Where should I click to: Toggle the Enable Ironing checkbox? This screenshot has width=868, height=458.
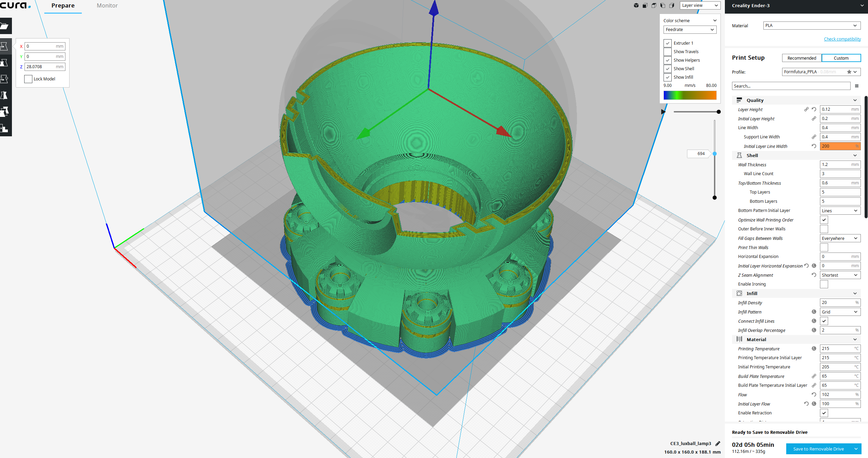click(824, 284)
